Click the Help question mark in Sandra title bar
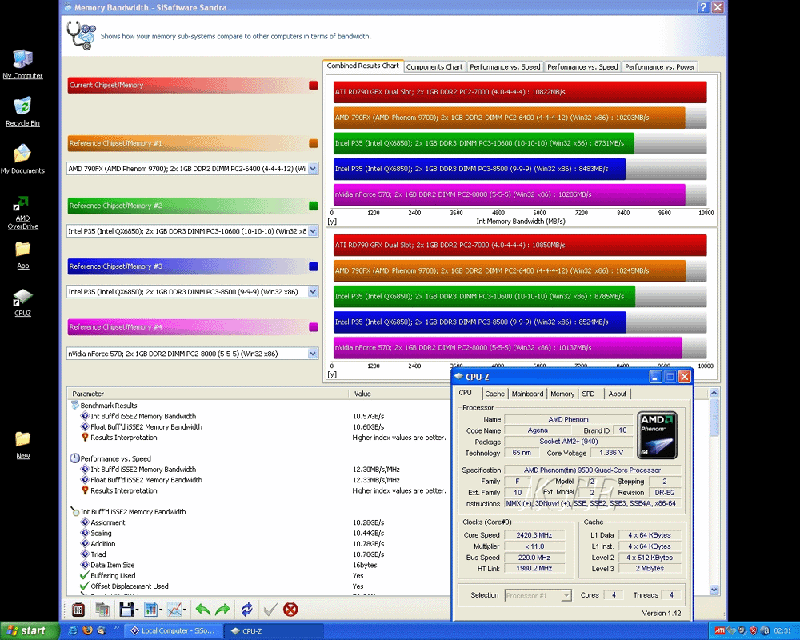 [x=704, y=7]
